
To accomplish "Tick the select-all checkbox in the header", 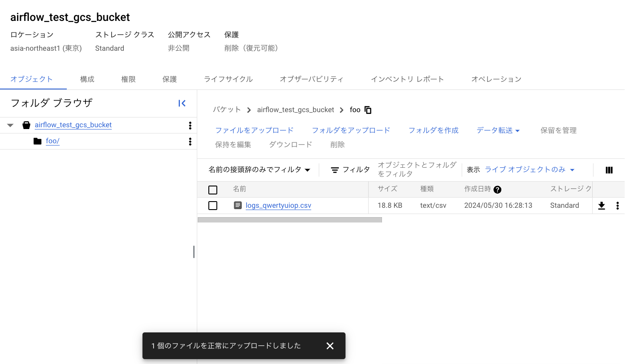I will 213,190.
